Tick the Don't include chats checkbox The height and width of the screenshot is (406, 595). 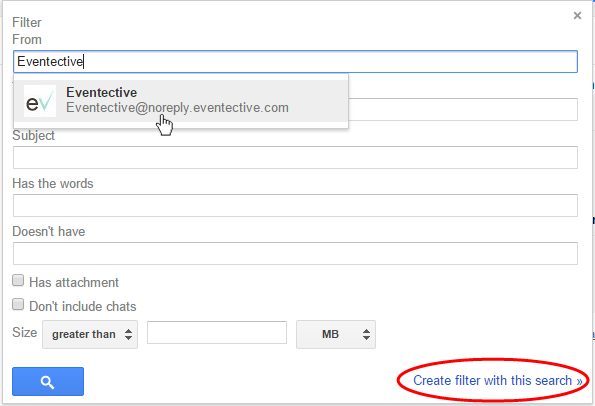coord(18,304)
